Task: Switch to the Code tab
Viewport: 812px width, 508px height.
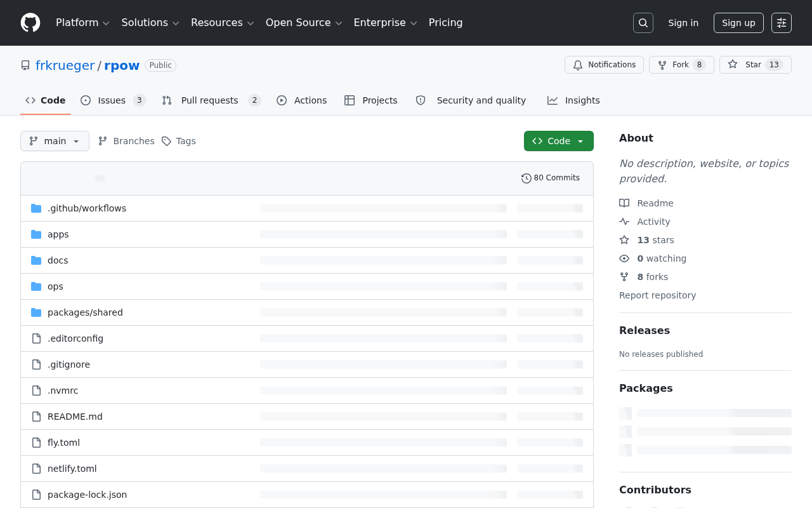Action: click(46, 100)
